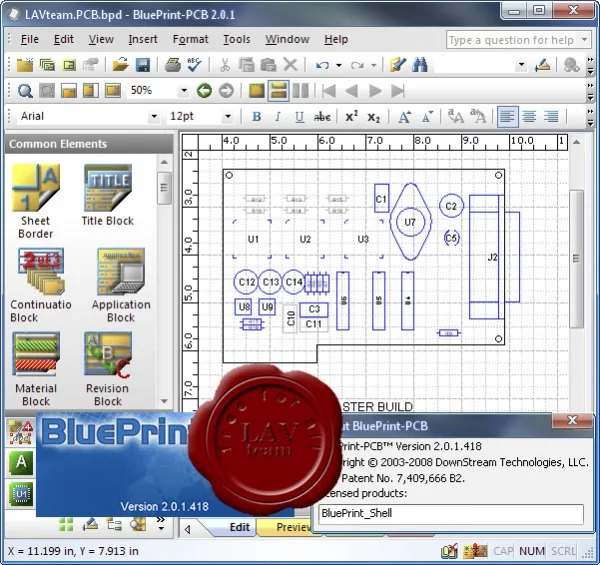Open the Tools menu
Viewport: 600px width, 565px height.
[x=236, y=39]
